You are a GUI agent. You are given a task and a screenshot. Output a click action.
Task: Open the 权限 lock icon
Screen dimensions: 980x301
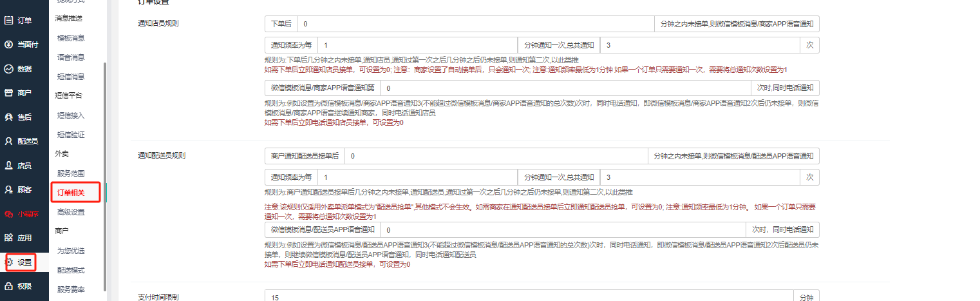[x=9, y=286]
